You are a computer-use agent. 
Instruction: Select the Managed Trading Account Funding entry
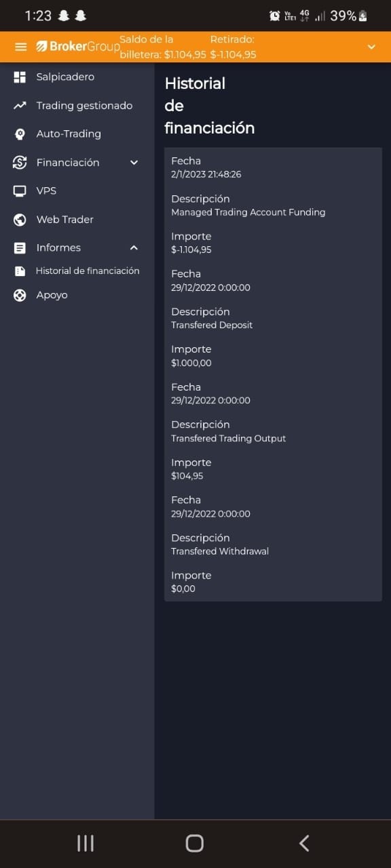(x=248, y=212)
